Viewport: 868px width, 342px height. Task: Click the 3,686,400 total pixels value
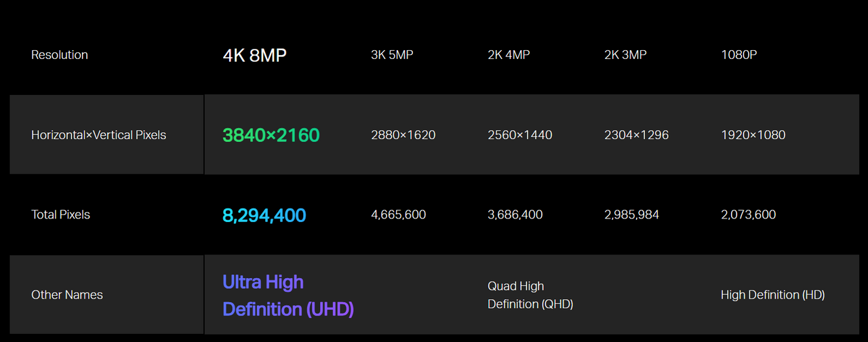coord(515,215)
